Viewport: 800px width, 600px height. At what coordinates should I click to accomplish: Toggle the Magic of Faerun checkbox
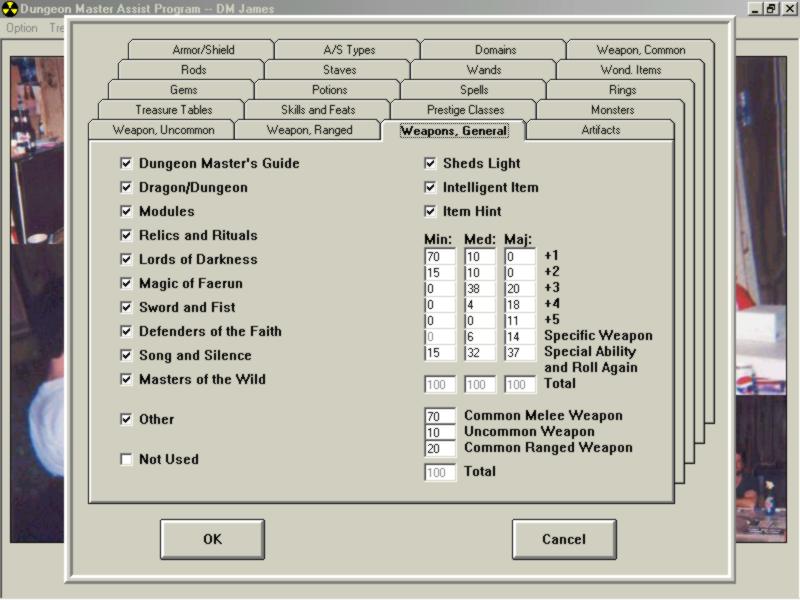(x=126, y=283)
